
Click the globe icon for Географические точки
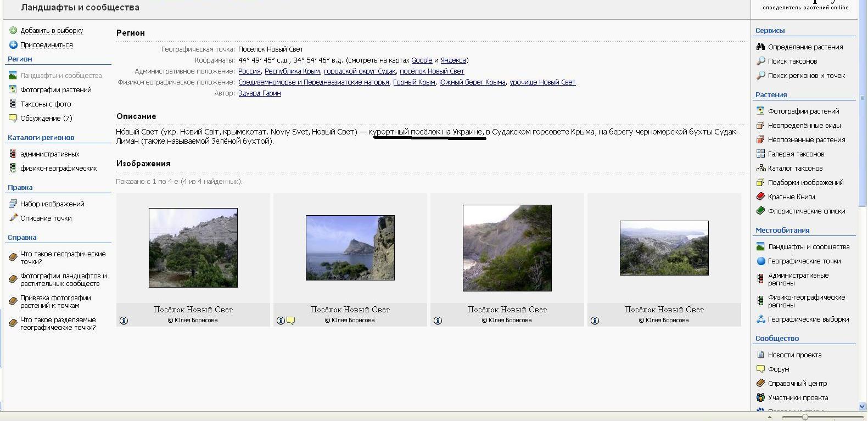coord(760,261)
